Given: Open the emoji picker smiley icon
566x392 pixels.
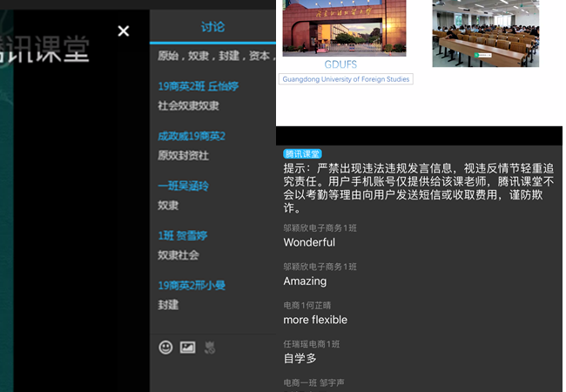Looking at the screenshot, I should [x=165, y=348].
